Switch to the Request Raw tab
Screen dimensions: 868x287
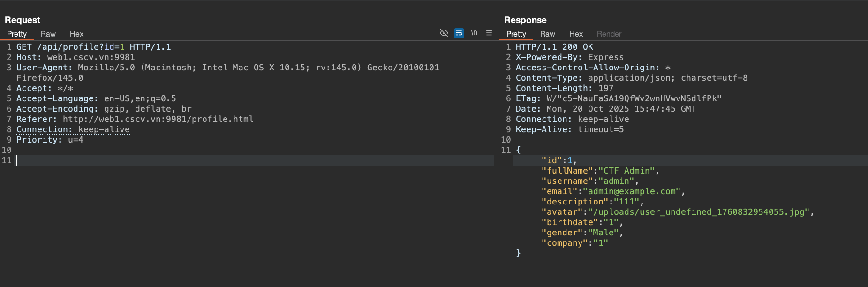pos(48,34)
